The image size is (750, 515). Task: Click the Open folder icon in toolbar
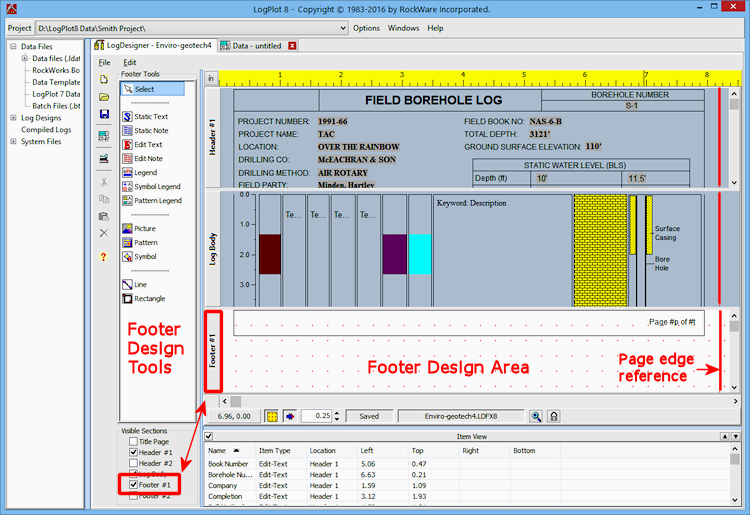click(104, 96)
